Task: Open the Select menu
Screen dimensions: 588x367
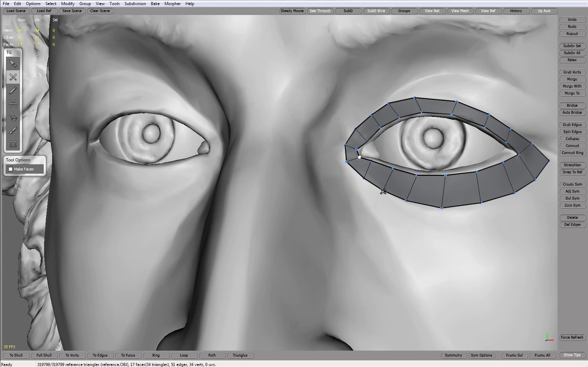Action: [51, 4]
